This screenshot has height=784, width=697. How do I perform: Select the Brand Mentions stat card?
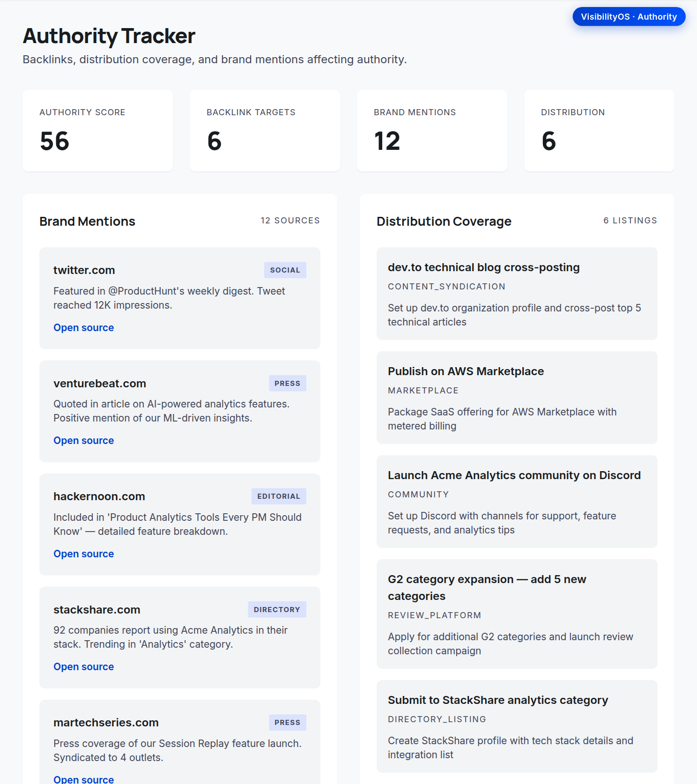[x=432, y=131]
